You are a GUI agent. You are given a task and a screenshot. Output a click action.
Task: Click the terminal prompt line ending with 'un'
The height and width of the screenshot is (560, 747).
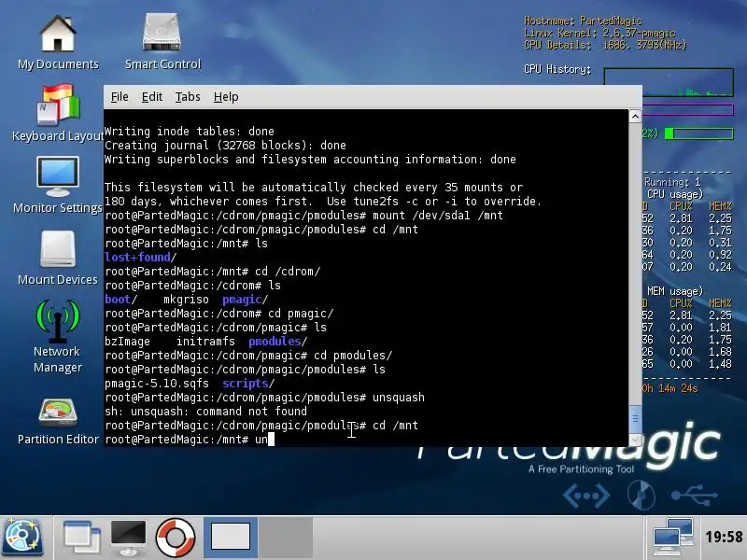[x=190, y=439]
